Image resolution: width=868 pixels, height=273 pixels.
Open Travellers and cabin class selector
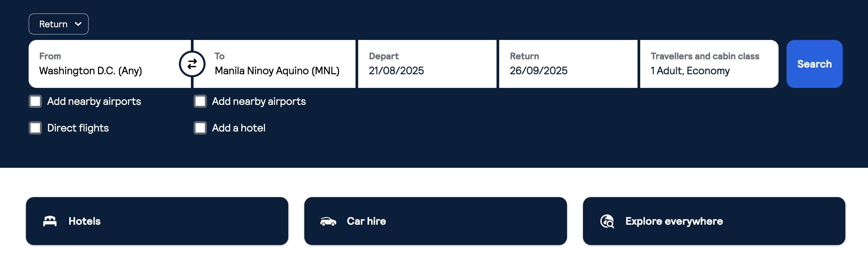(x=709, y=64)
